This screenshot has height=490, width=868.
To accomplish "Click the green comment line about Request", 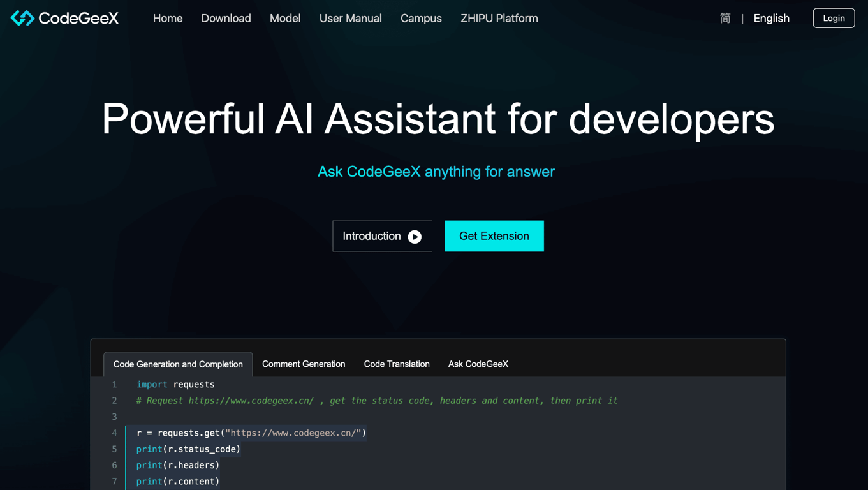I will 377,401.
